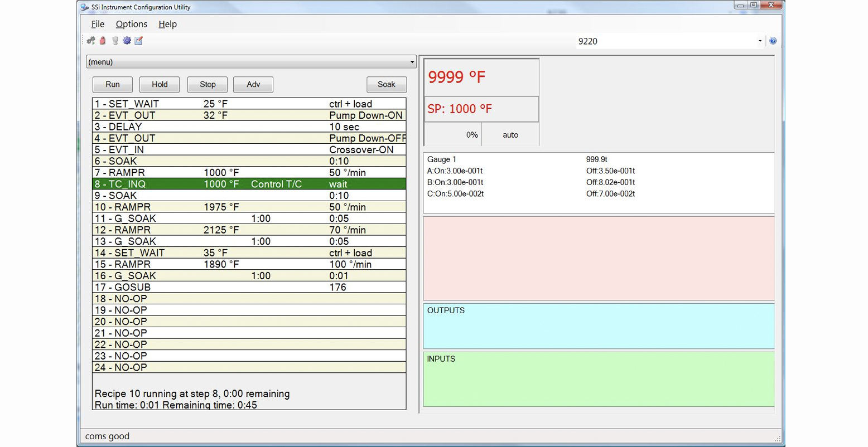Viewport: 868px width, 447px height.
Task: Click the auto mode control box
Action: (510, 135)
